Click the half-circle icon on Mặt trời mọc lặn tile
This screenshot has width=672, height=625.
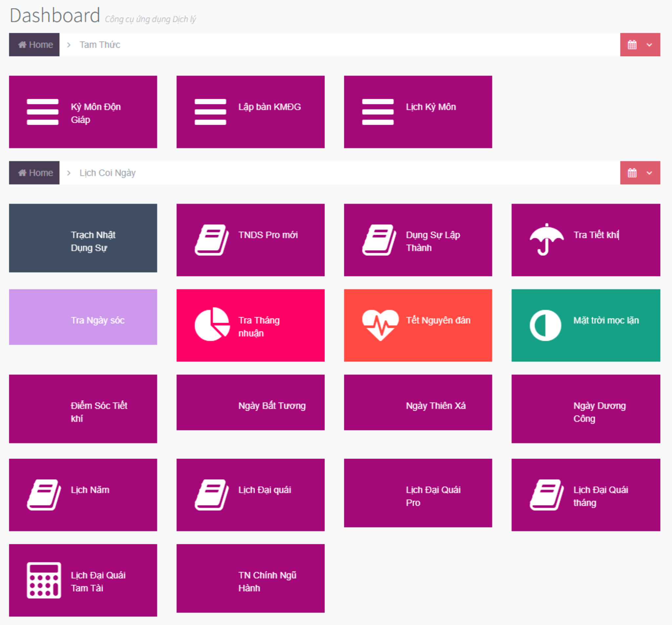pos(545,325)
